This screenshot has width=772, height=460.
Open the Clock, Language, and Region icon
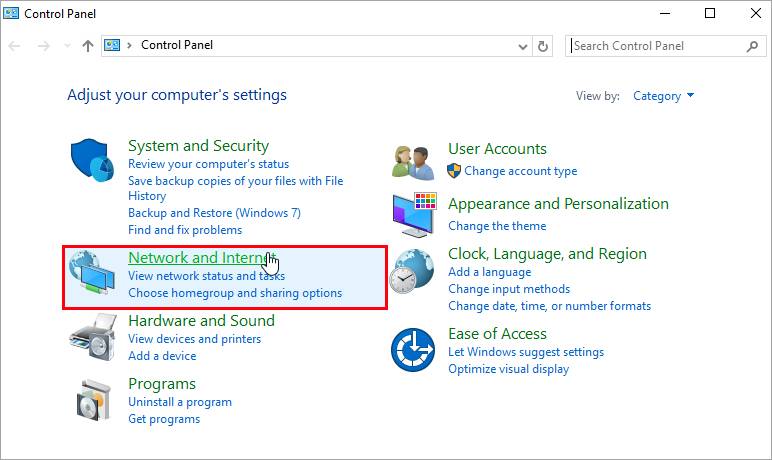coord(412,271)
